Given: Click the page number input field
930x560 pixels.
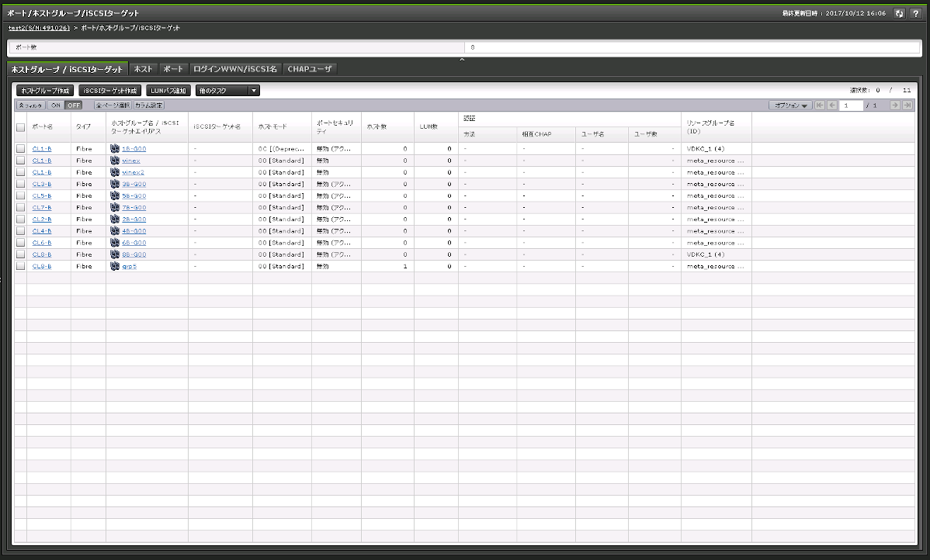Looking at the screenshot, I should click(851, 105).
